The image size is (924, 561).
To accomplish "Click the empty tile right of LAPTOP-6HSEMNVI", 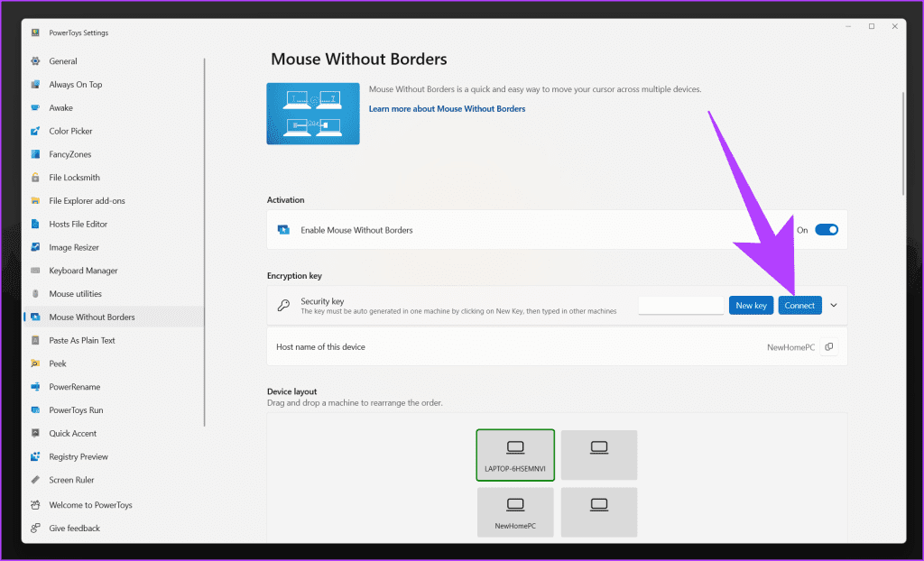I will 599,455.
